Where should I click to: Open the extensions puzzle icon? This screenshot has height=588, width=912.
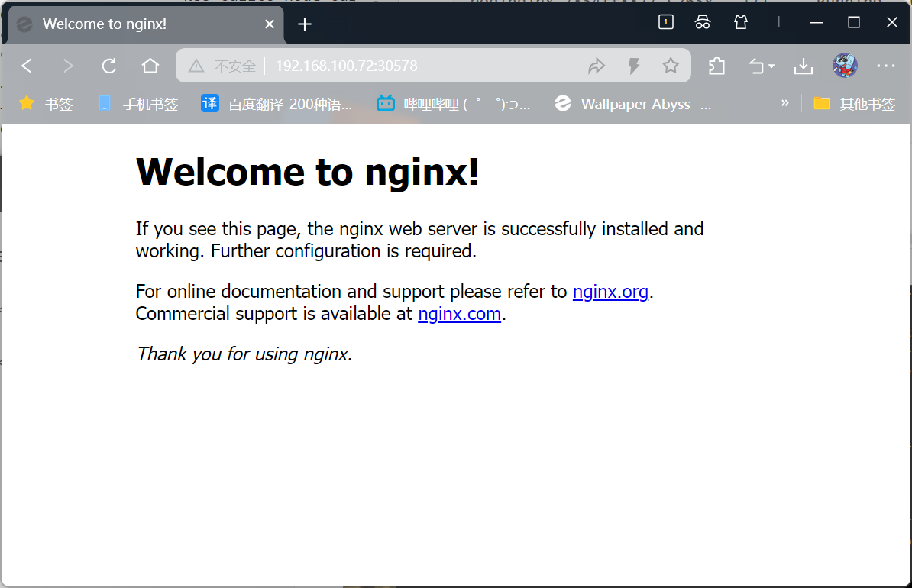(716, 66)
